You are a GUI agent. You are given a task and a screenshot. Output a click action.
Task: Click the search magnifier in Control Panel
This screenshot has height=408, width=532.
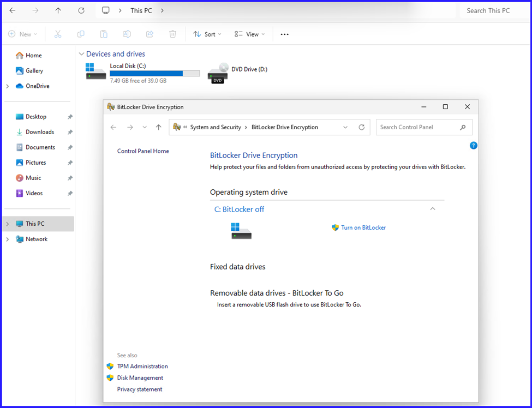(463, 127)
